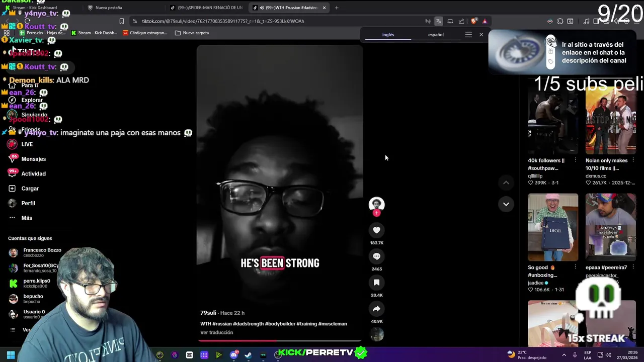Screen dimensions: 644x362
Task: Close the translate popup
Action: click(481, 35)
